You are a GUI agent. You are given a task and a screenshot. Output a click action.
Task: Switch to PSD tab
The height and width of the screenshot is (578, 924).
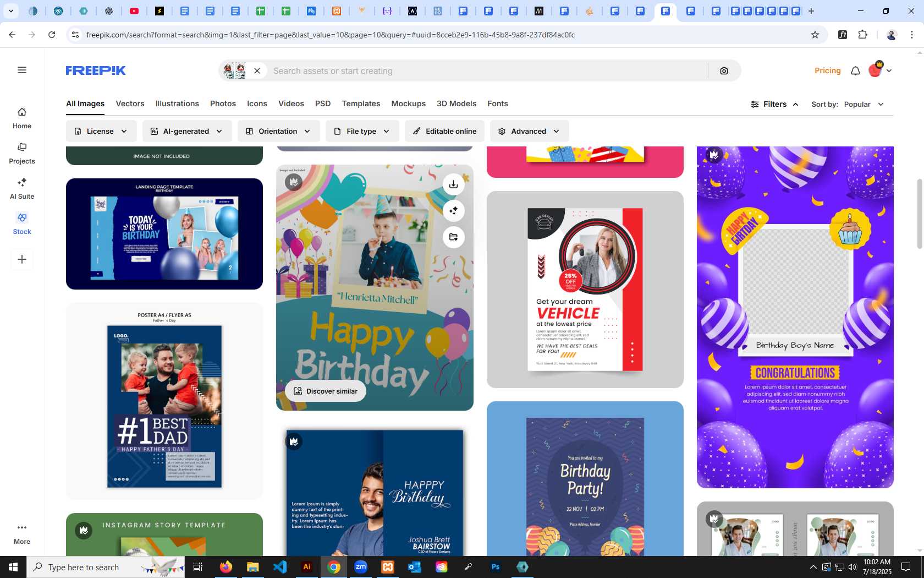[323, 103]
